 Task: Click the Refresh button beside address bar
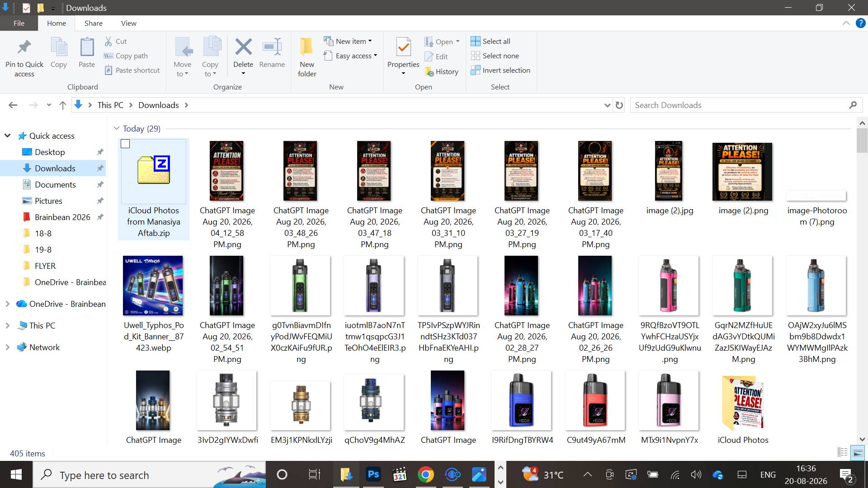[619, 105]
